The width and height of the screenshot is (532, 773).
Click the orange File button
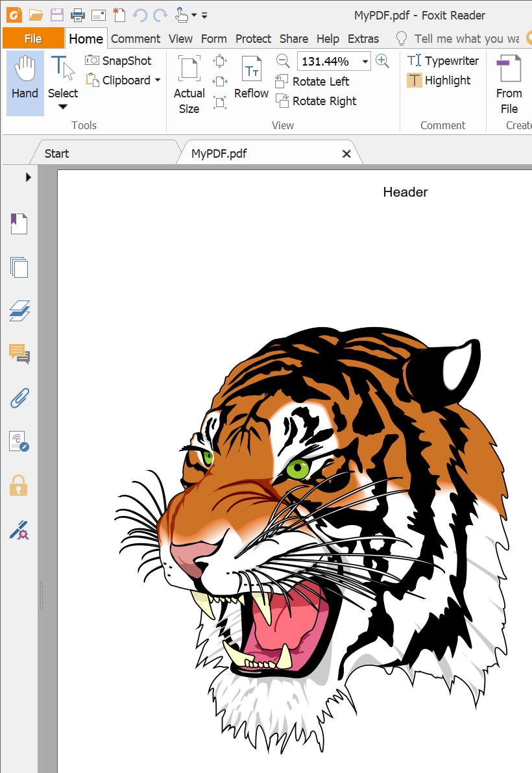click(33, 39)
